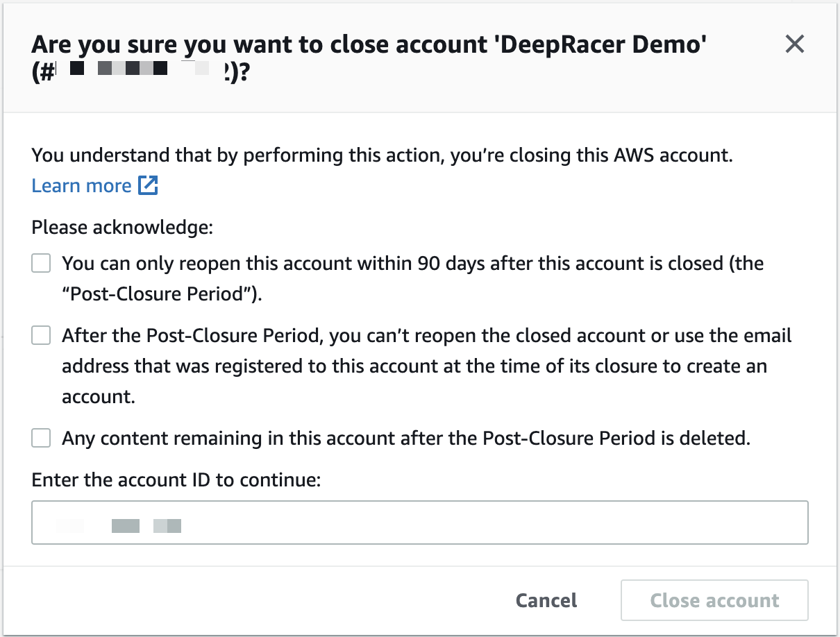Viewport: 840px width, 637px height.
Task: Open the Learn more link
Action: point(95,186)
